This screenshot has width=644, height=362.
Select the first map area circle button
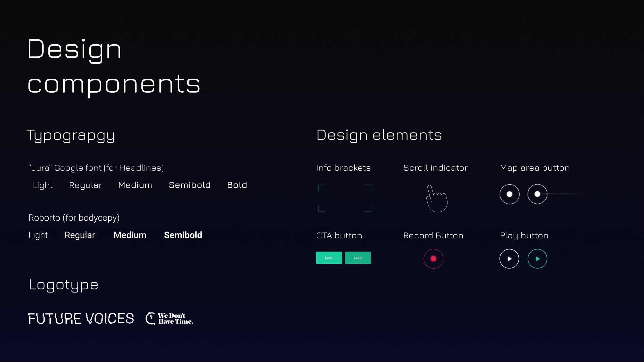click(509, 194)
